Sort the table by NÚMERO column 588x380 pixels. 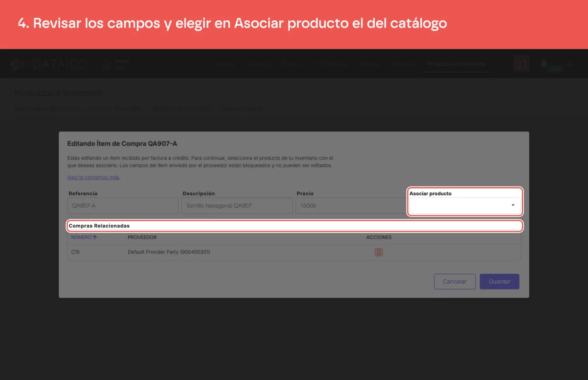tap(84, 237)
